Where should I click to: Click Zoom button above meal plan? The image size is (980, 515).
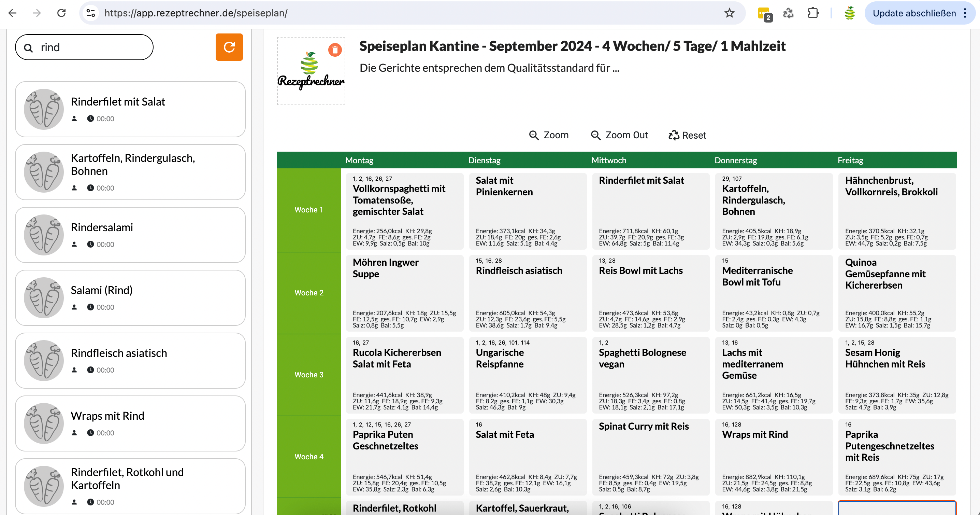549,135
